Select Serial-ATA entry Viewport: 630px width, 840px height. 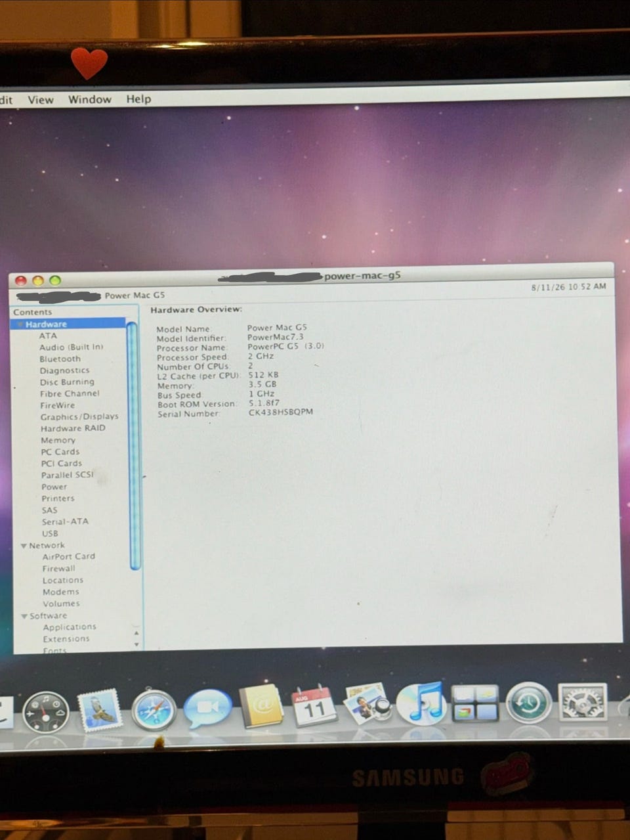pos(65,521)
